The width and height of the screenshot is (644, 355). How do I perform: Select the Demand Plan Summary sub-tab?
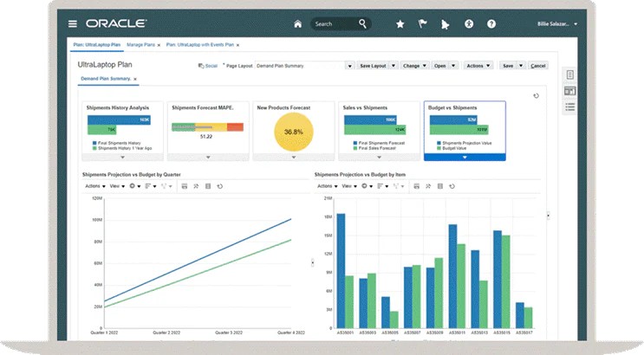point(106,79)
